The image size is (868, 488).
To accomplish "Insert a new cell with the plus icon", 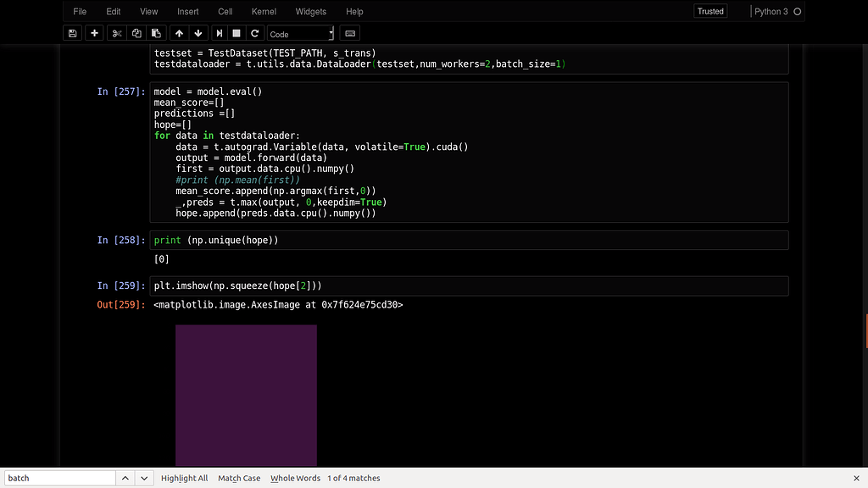I will tap(94, 33).
